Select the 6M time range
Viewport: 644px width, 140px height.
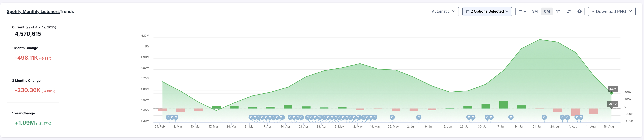tap(547, 12)
